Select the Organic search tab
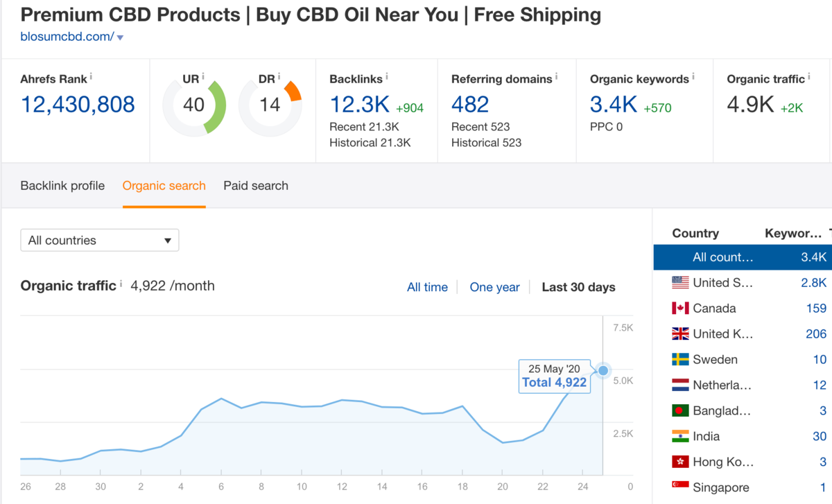The width and height of the screenshot is (832, 504). [164, 186]
